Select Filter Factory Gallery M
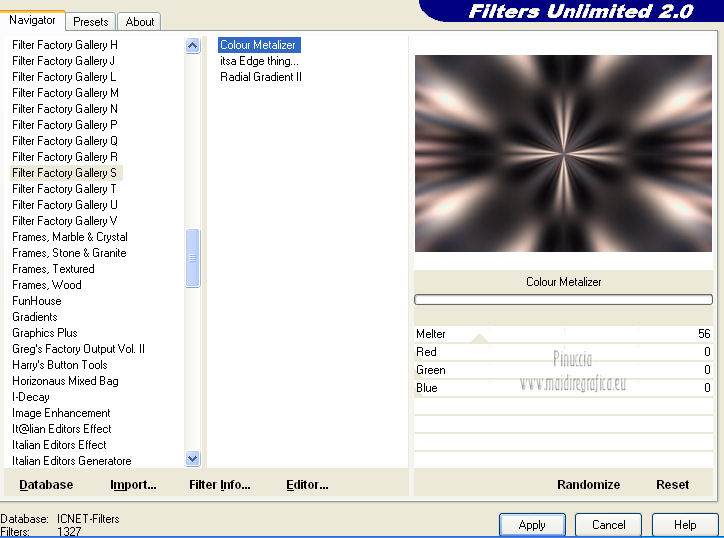Image resolution: width=724 pixels, height=538 pixels. tap(65, 93)
